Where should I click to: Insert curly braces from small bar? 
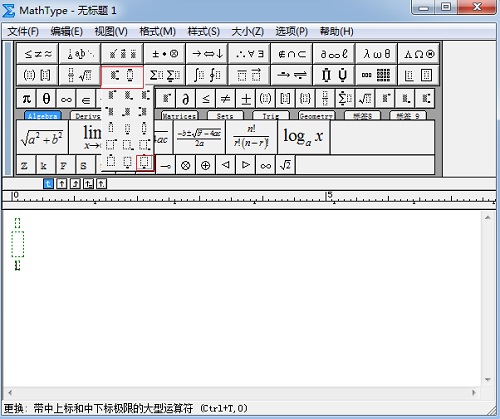[x=305, y=99]
